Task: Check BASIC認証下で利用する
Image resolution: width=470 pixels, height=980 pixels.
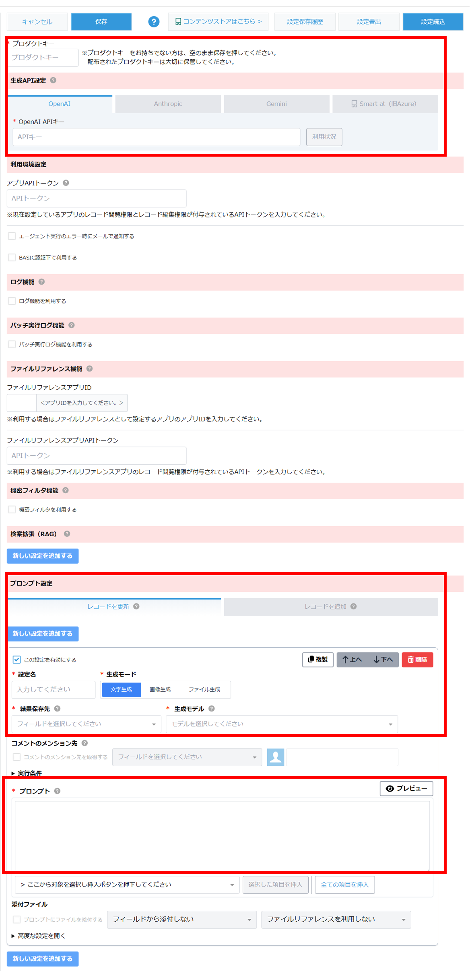Action: [12, 257]
